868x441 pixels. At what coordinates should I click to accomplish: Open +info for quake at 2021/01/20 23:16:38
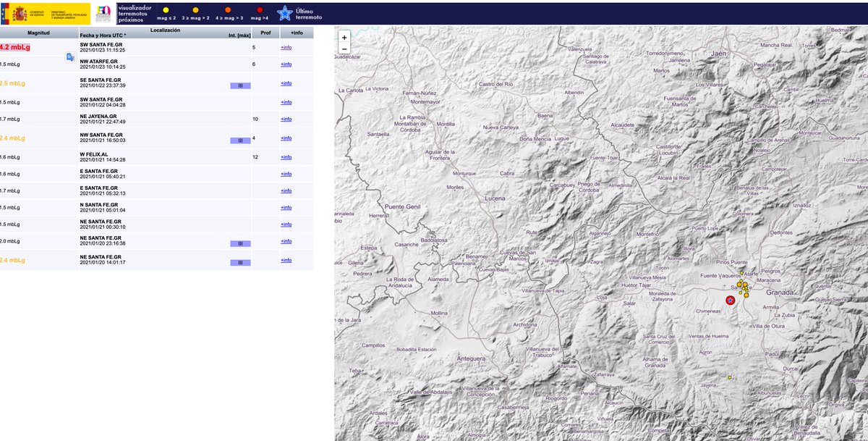[286, 241]
